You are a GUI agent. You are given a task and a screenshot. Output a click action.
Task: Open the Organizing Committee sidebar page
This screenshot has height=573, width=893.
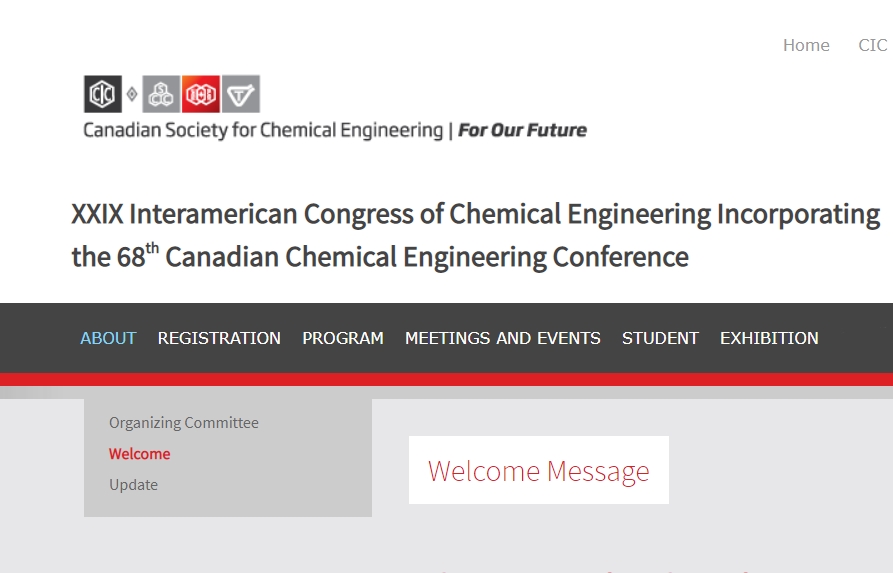point(184,423)
